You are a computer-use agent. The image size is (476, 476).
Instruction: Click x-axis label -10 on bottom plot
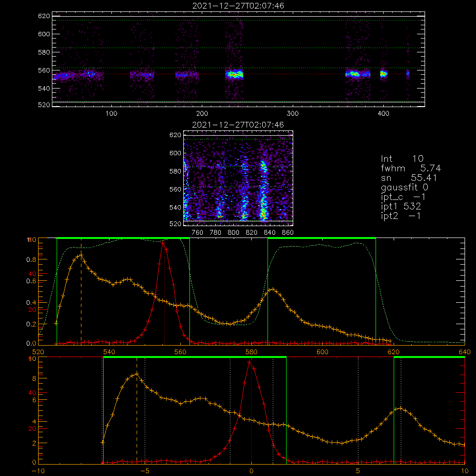38,471
